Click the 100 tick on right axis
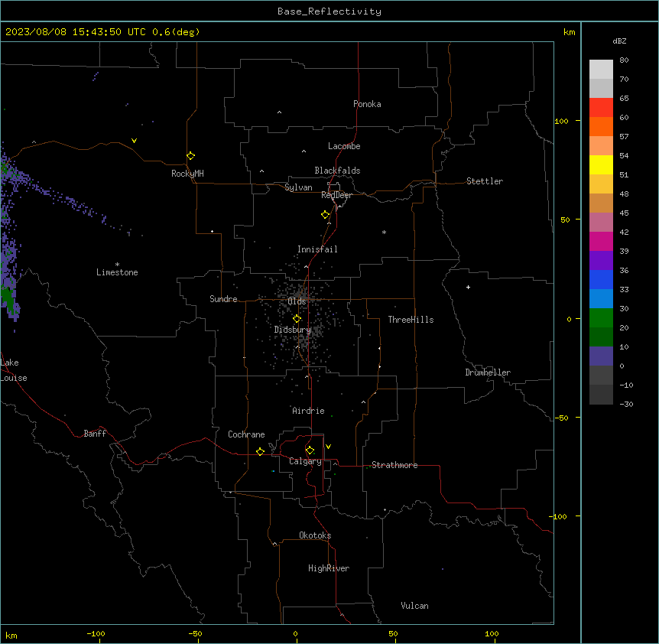 pos(561,121)
